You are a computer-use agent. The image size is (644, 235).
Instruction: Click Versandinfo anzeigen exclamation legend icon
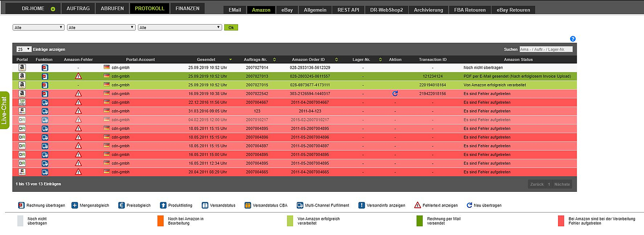click(x=362, y=205)
